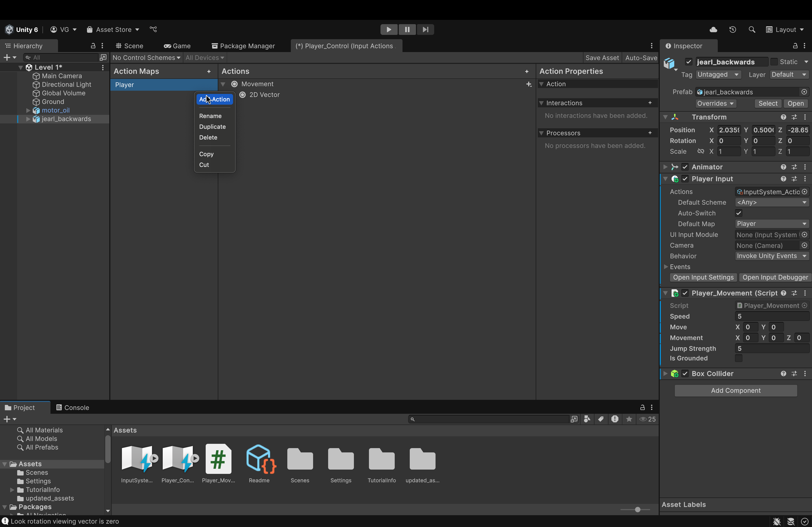The image size is (812, 527).
Task: Select the Player_Movement script asset
Action: click(218, 459)
